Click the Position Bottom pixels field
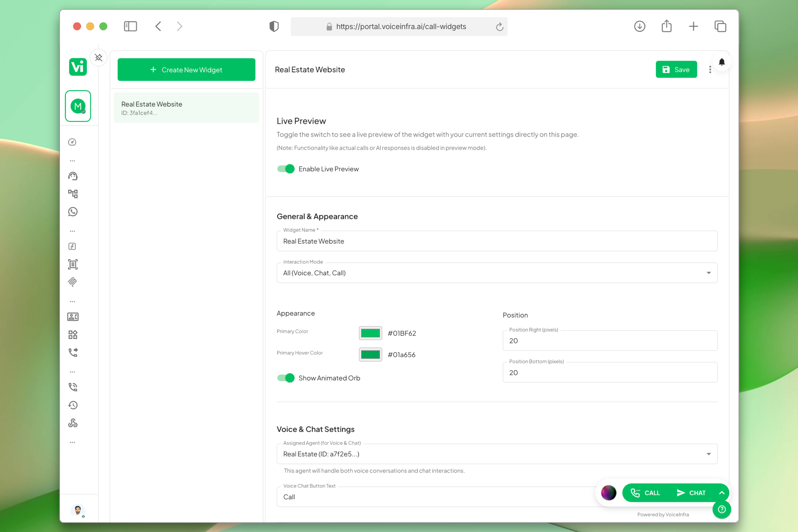This screenshot has width=798, height=532. pos(610,372)
